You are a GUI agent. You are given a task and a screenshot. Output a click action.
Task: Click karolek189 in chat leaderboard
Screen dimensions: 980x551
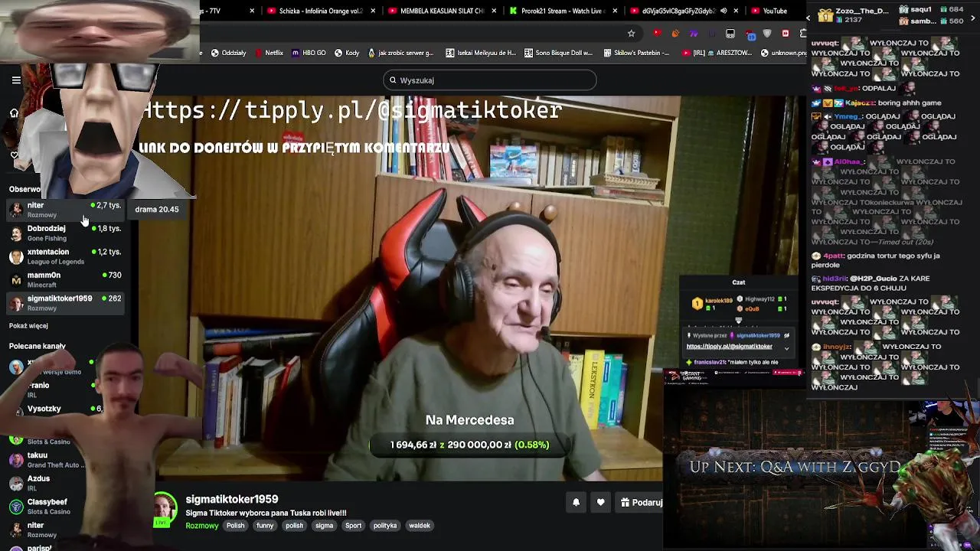pyautogui.click(x=719, y=301)
